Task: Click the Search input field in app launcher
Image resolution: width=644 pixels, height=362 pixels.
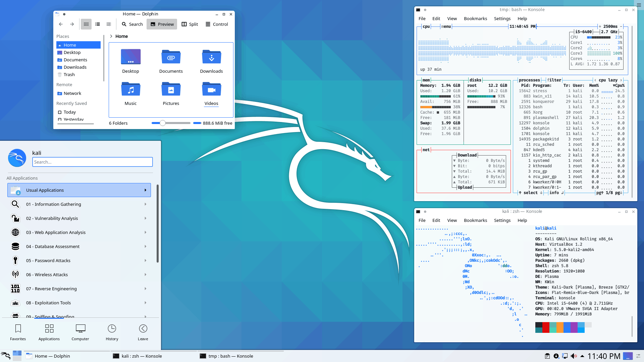Action: pos(93,162)
